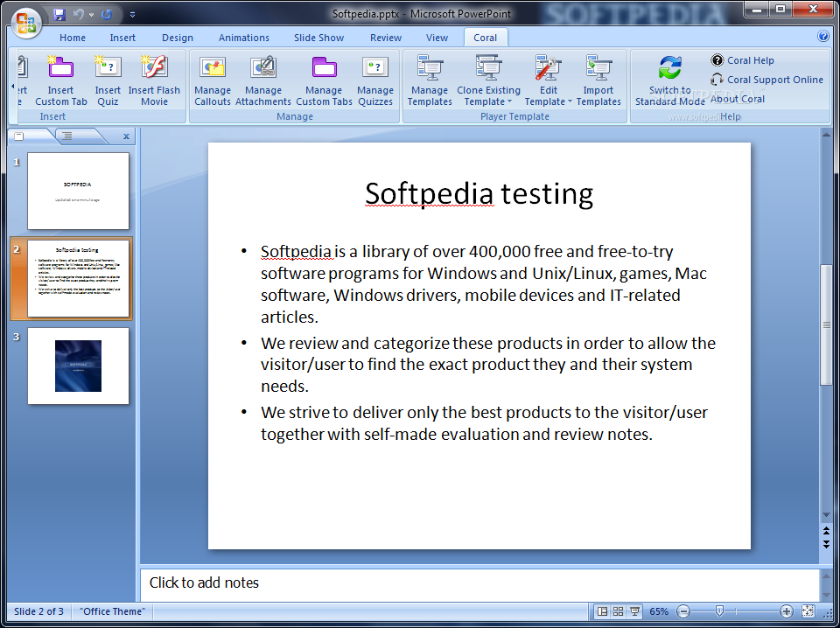840x628 pixels.
Task: Click vertical scrollbar down arrow
Action: click(x=825, y=515)
